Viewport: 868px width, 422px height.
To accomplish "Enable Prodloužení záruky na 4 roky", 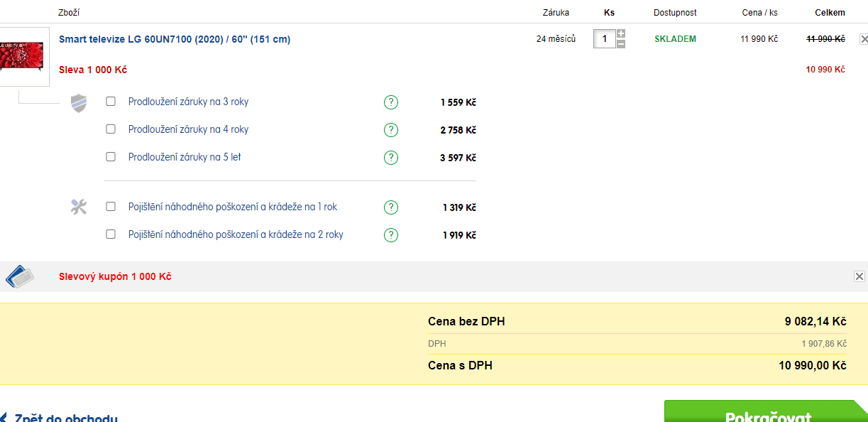I will pyautogui.click(x=111, y=129).
